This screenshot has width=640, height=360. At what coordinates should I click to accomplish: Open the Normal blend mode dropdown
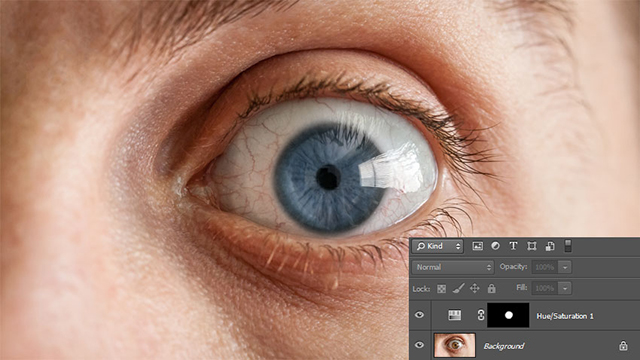pyautogui.click(x=453, y=267)
